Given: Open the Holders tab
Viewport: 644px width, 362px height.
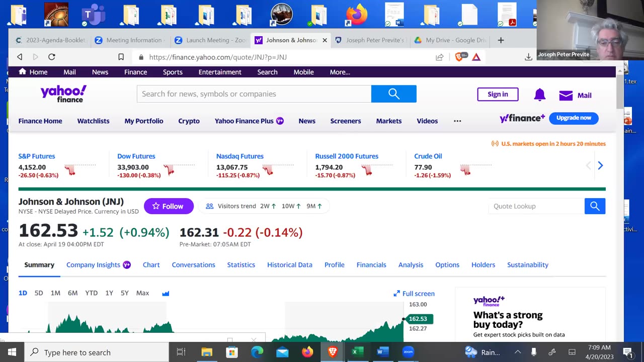Looking at the screenshot, I should (x=483, y=265).
